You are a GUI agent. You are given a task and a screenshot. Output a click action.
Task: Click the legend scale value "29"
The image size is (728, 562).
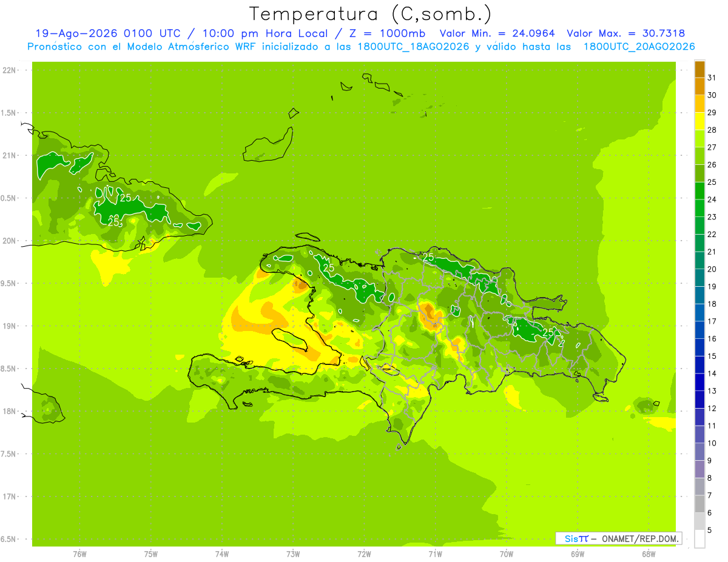click(x=712, y=113)
